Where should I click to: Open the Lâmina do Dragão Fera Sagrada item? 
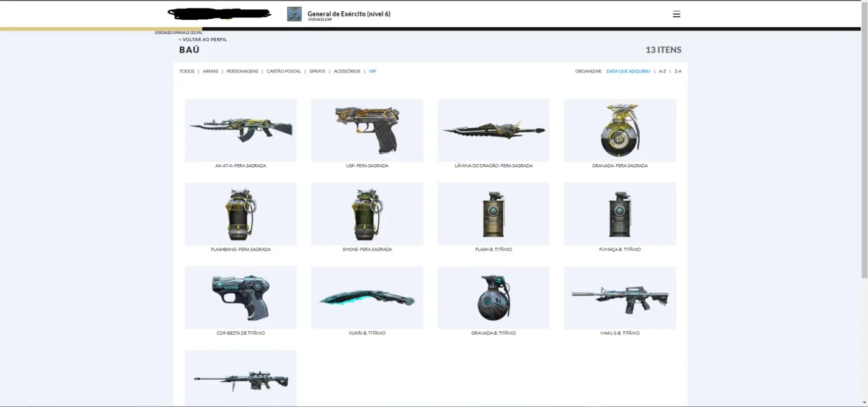494,130
